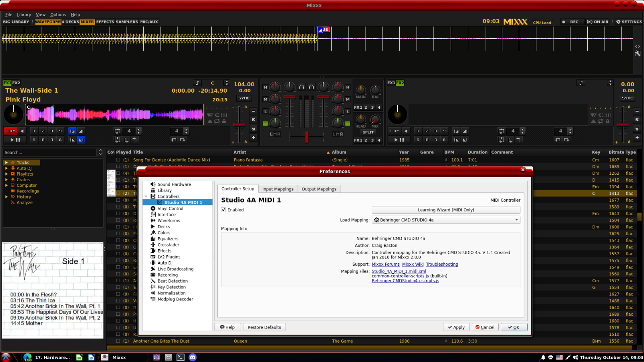Image resolution: width=644 pixels, height=362 pixels.
Task: Expand the Playlists library node
Action: (6, 174)
